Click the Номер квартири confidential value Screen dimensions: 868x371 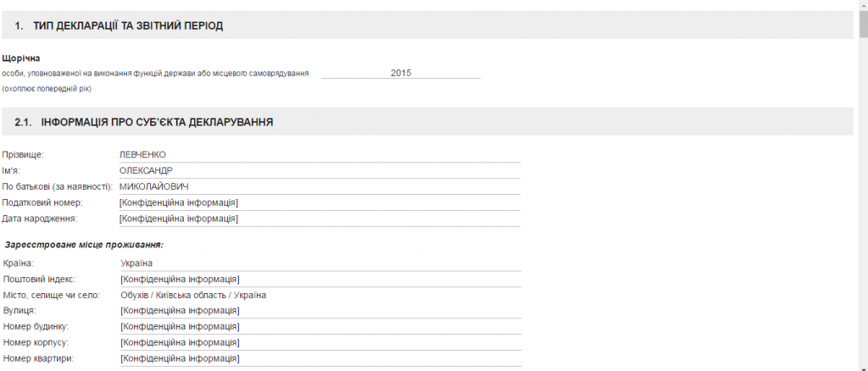[320, 359]
